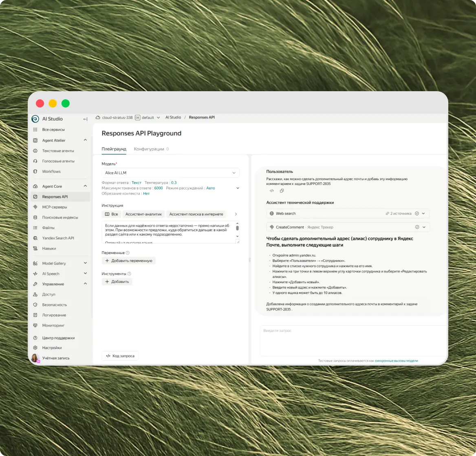This screenshot has height=456, width=476.
Task: Open Поисковые индексы icon
Action: [35, 217]
